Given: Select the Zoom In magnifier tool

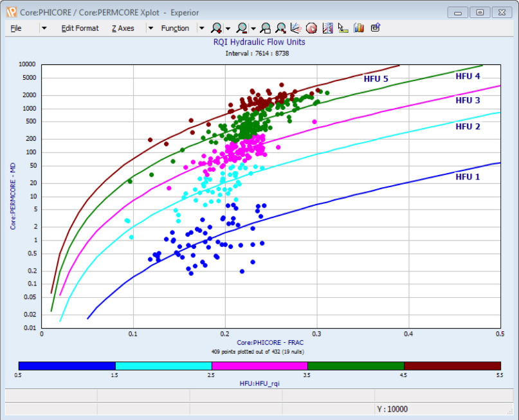Looking at the screenshot, I should [x=217, y=28].
